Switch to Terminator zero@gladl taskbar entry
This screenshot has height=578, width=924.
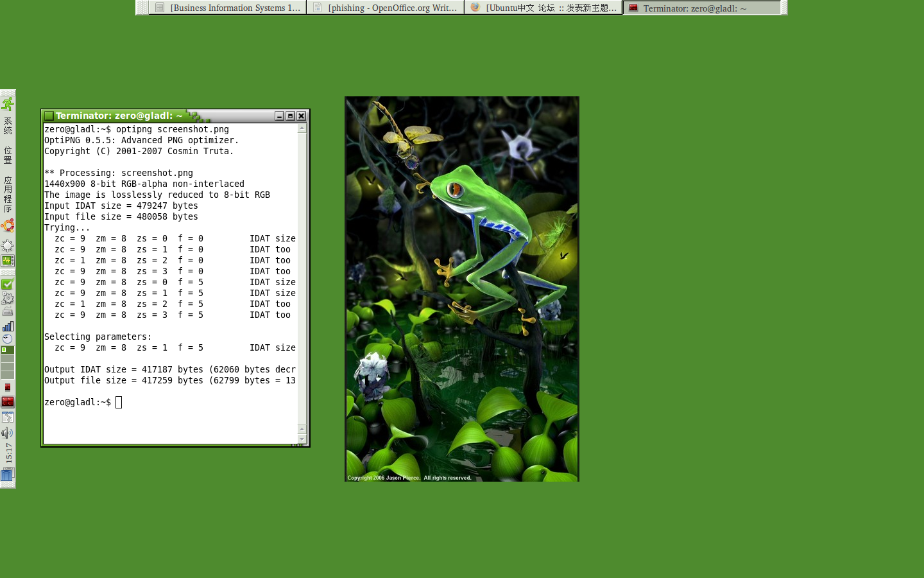click(702, 8)
